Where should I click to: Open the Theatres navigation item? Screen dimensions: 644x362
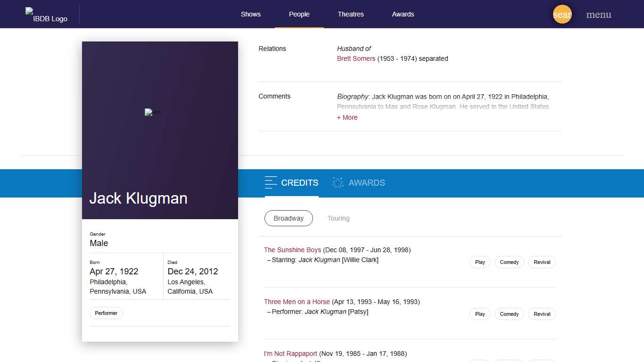coord(350,14)
